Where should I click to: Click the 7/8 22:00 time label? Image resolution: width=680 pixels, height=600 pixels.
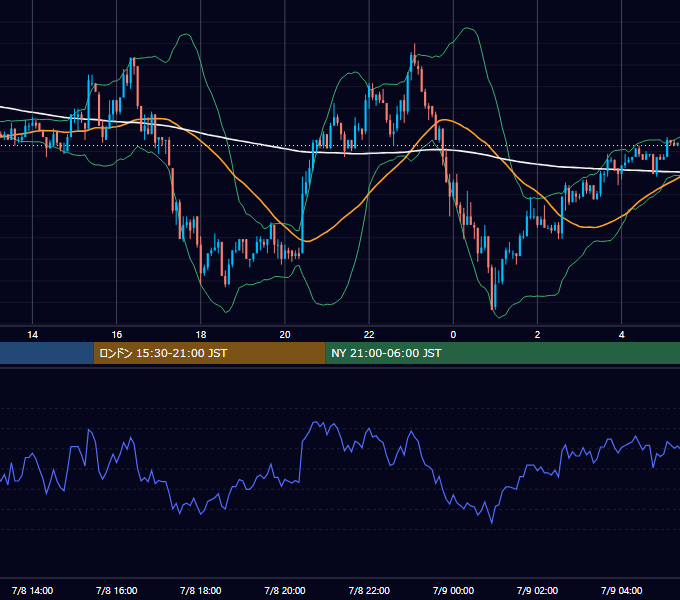coord(369,590)
